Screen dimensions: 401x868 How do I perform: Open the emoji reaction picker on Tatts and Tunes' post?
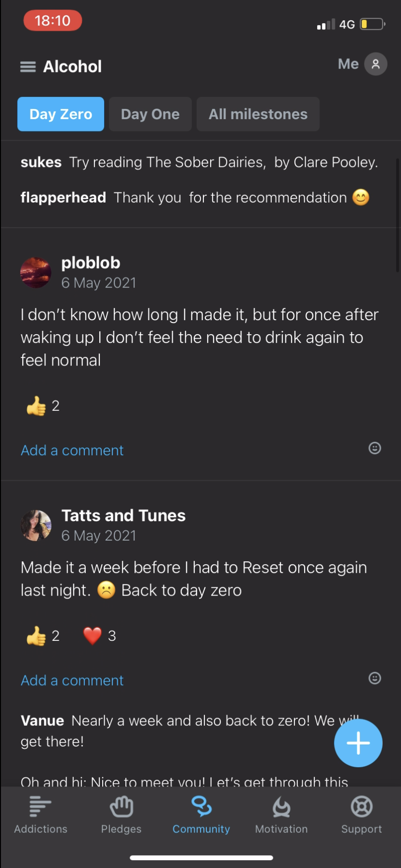[x=374, y=678]
